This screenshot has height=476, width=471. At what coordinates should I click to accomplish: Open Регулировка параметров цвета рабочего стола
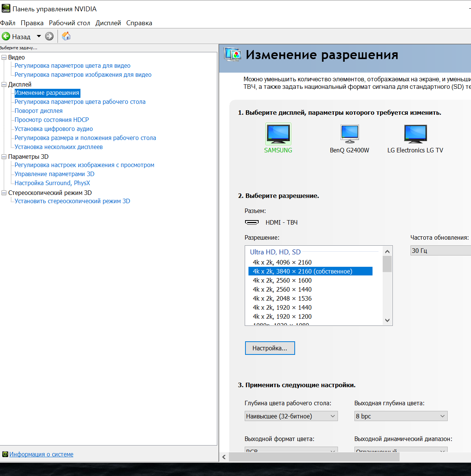(80, 102)
